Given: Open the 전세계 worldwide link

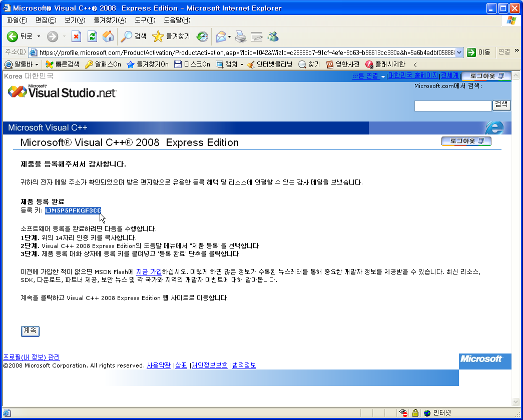Looking at the screenshot, I should pos(449,75).
